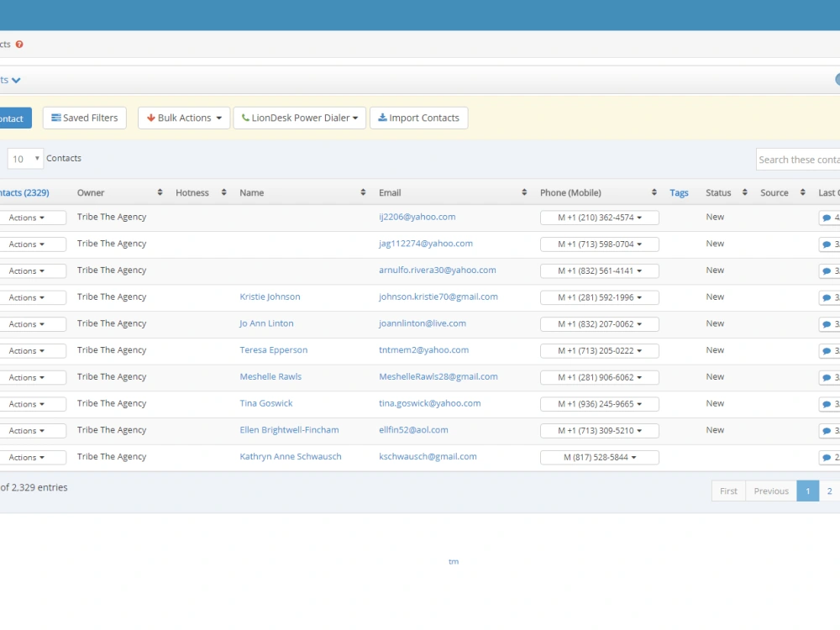Open phone dropdown M (817) 528-5844

pos(600,458)
